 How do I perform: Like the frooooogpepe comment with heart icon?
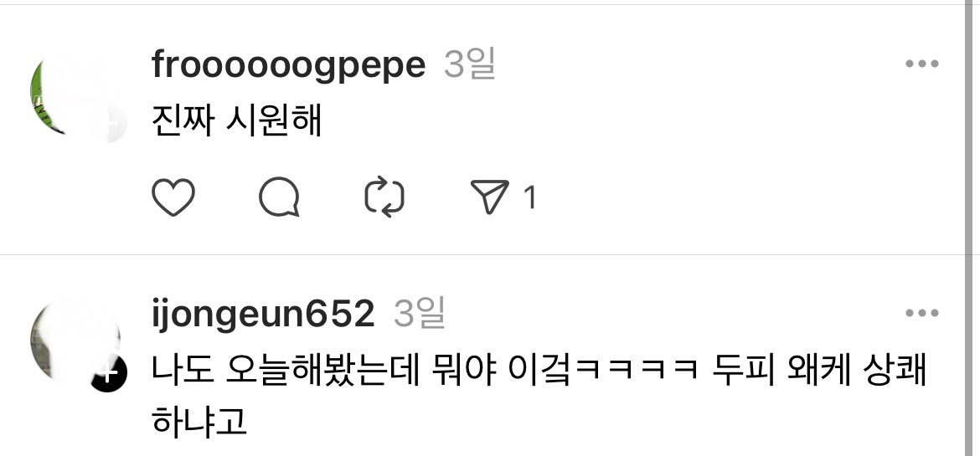point(173,197)
